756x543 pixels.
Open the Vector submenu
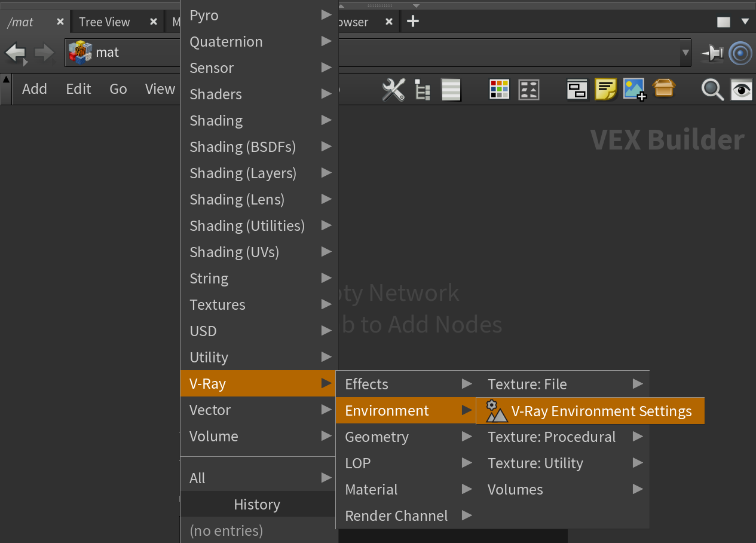click(259, 410)
